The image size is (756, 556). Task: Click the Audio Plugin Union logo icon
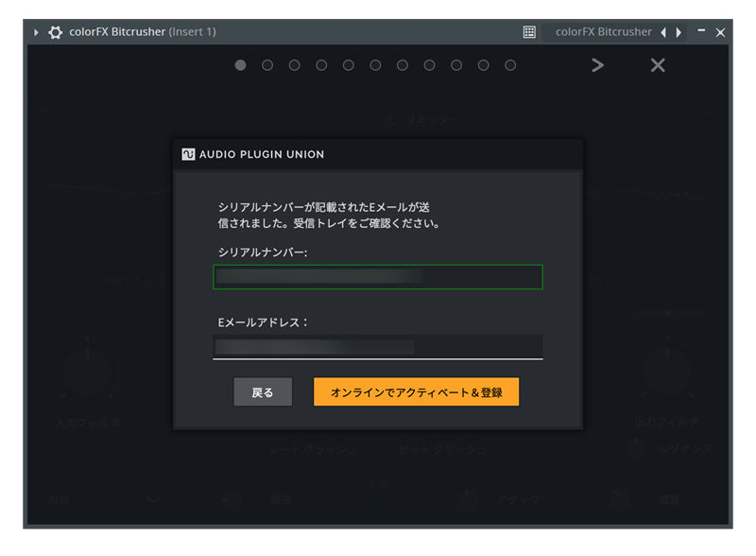[188, 154]
